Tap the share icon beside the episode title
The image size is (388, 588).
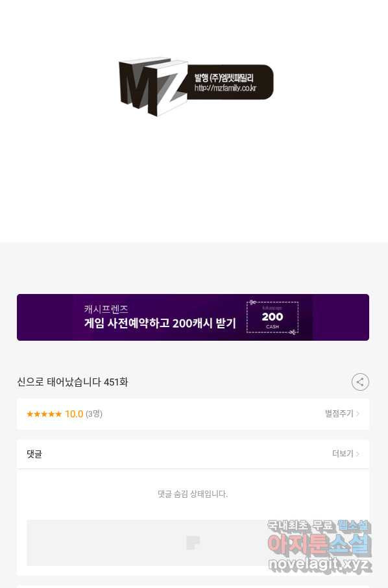pyautogui.click(x=360, y=382)
